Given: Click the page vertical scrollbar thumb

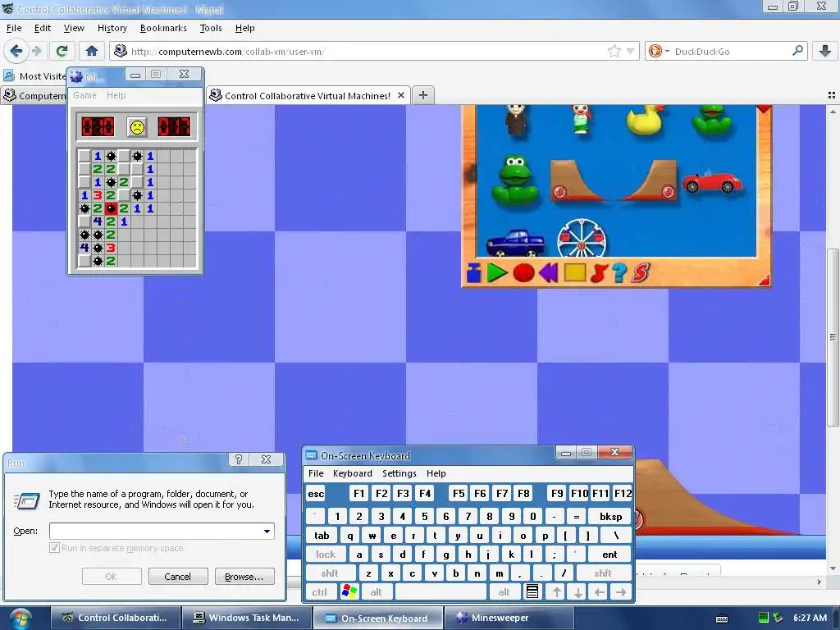Looking at the screenshot, I should (832, 337).
